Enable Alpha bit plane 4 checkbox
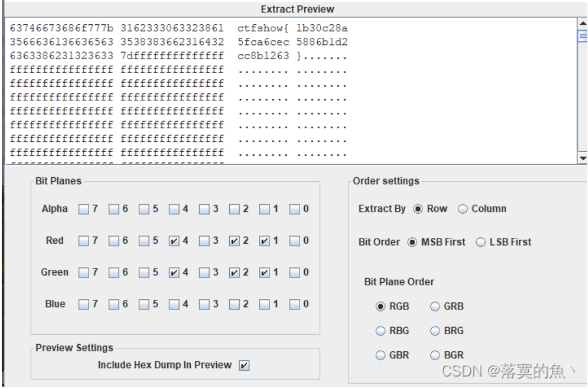This screenshot has width=588, height=389. click(174, 209)
